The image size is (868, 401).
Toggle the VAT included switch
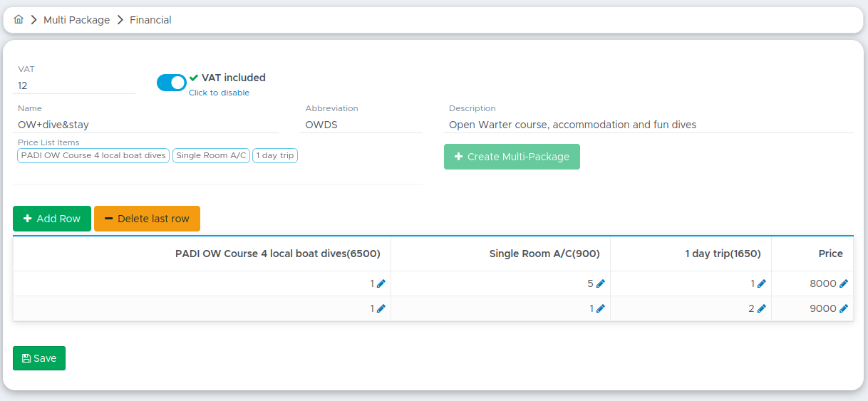172,83
